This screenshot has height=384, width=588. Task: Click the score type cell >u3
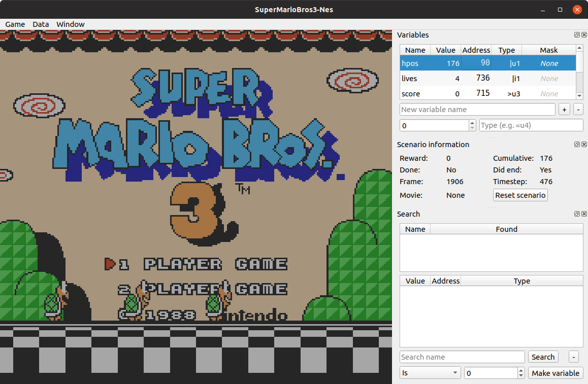click(x=507, y=93)
